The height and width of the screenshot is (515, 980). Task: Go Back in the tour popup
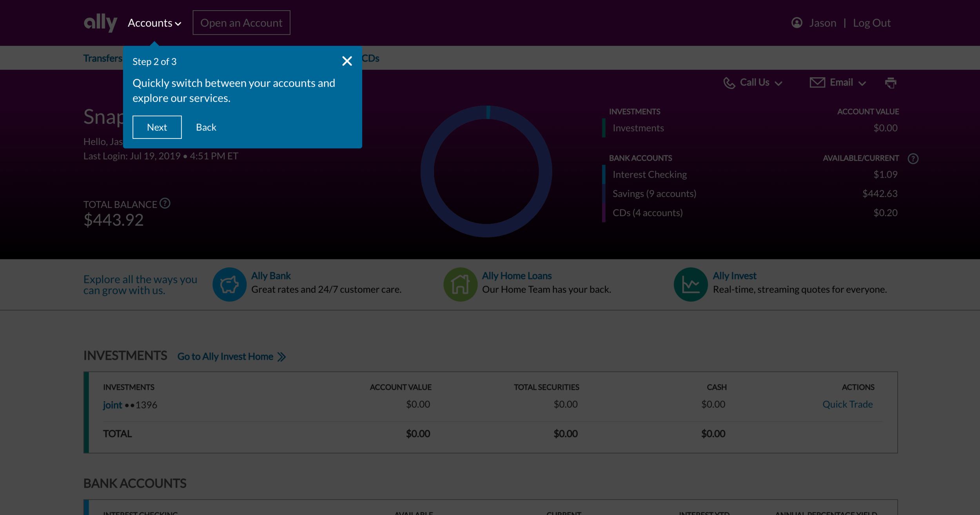206,127
